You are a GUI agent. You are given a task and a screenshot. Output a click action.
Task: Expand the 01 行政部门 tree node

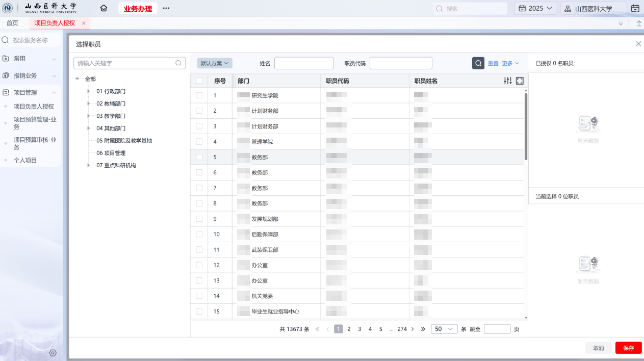pyautogui.click(x=89, y=91)
